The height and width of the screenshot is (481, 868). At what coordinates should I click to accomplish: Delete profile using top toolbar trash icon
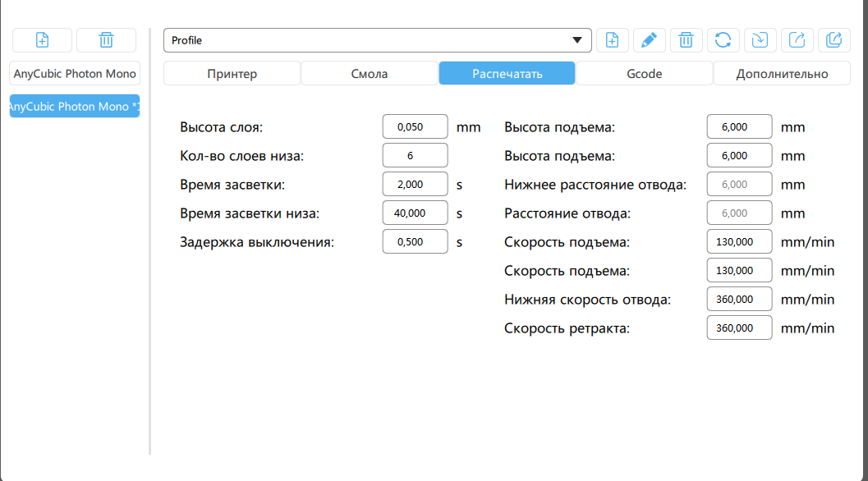point(687,40)
